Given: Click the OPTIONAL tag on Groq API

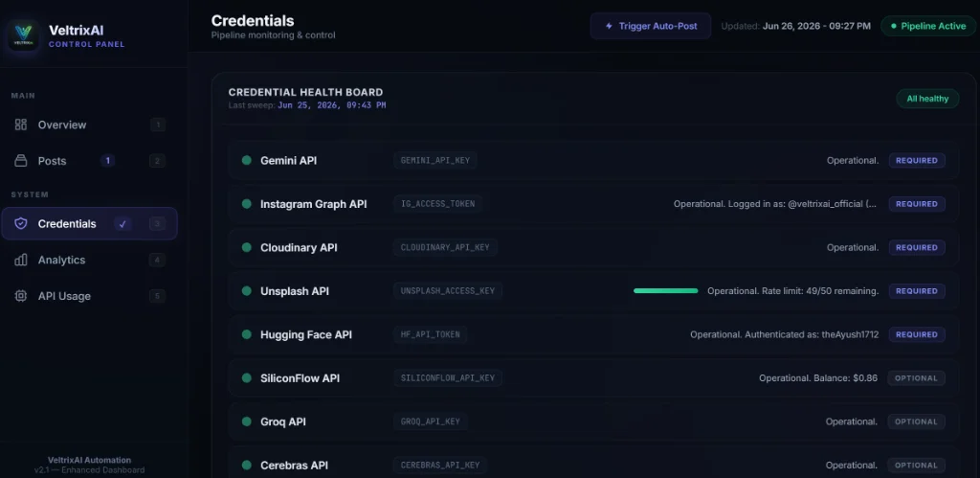Looking at the screenshot, I should point(916,421).
